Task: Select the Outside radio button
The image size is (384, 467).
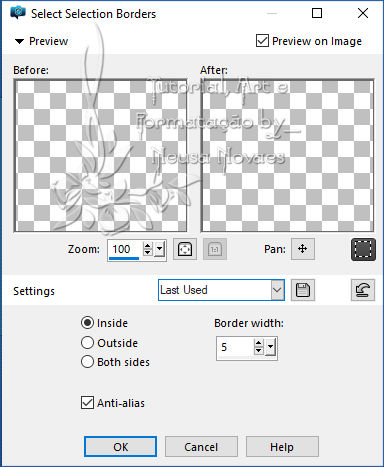Action: point(87,342)
